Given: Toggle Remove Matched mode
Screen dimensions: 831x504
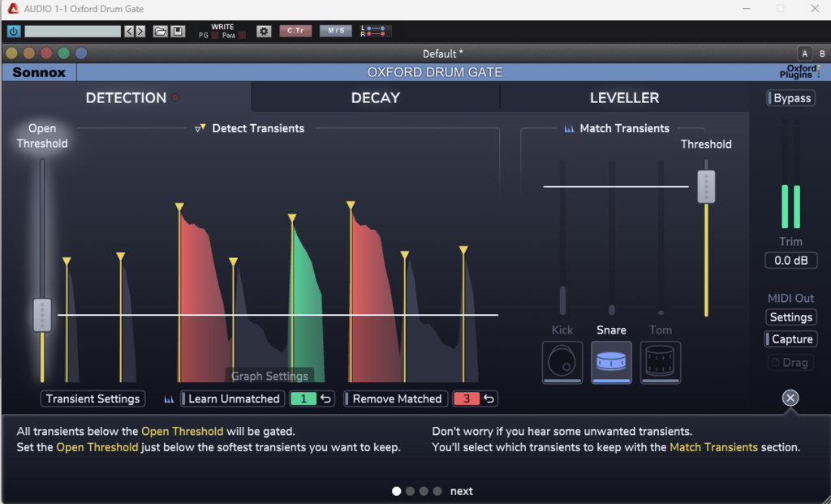Looking at the screenshot, I should click(x=395, y=398).
